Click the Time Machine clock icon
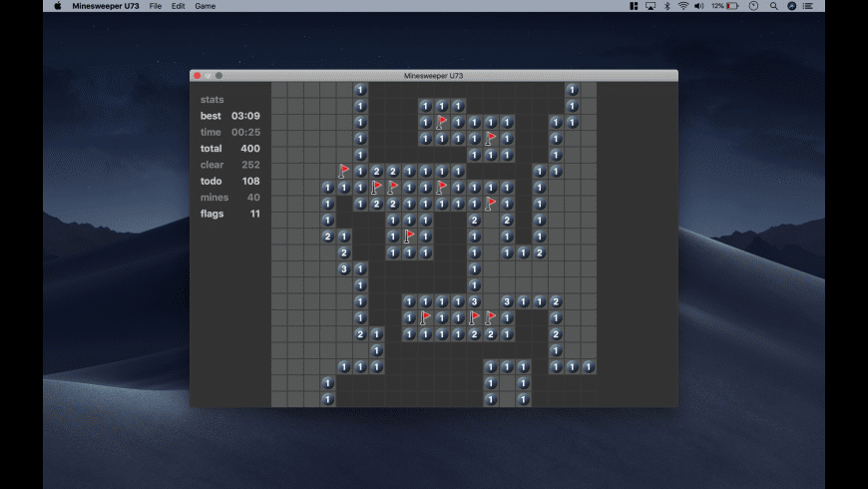The width and height of the screenshot is (868, 489). coord(753,6)
